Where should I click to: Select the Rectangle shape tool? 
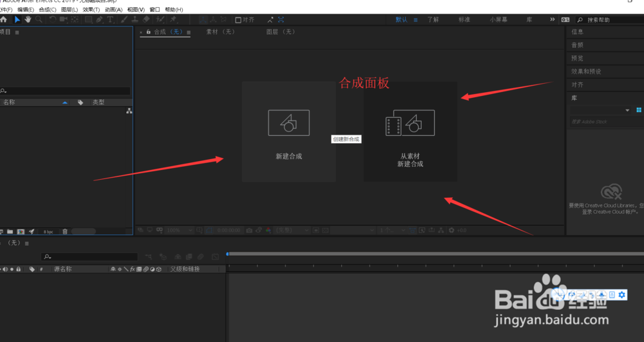(88, 19)
